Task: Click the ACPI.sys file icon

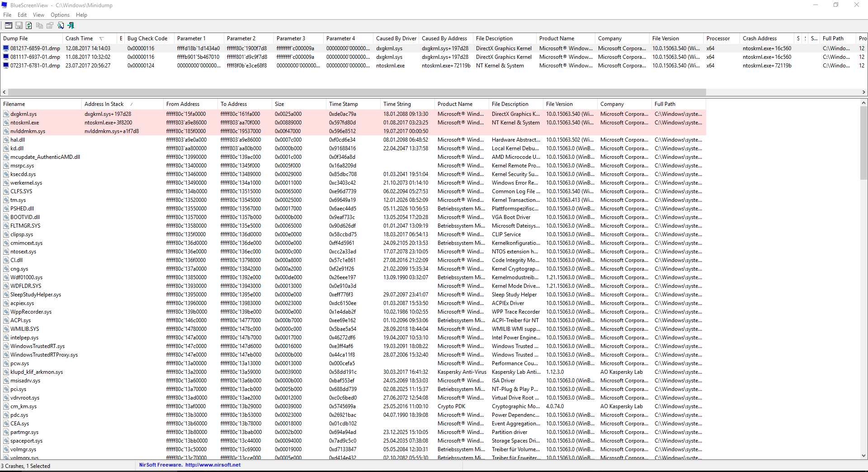Action: pos(6,320)
